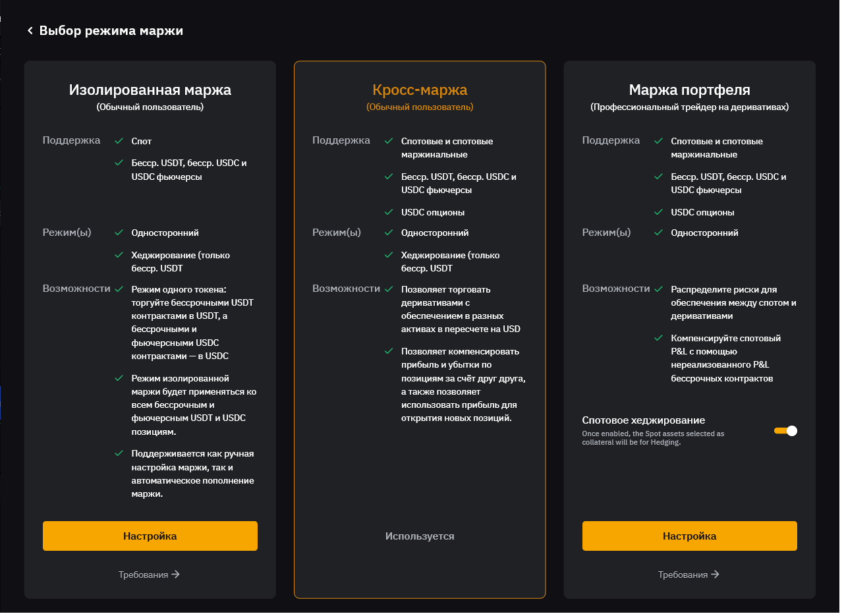
Task: Click the checkmark next to 'Односторонний' in Маржа портфеля
Action: (x=658, y=232)
